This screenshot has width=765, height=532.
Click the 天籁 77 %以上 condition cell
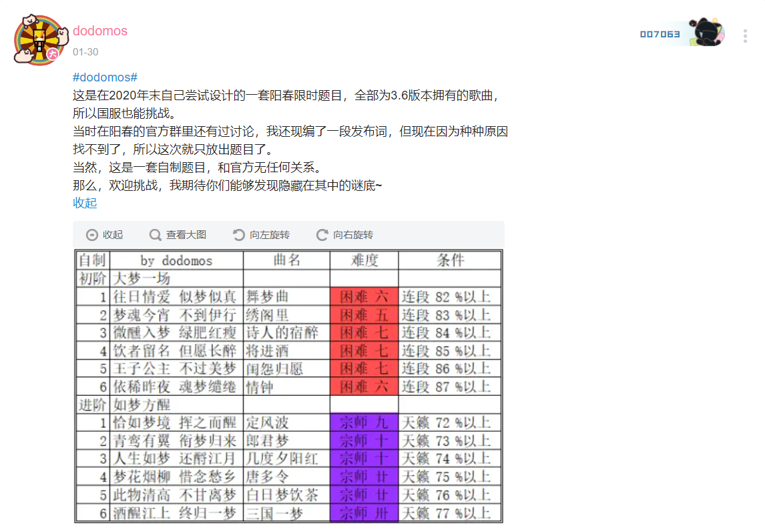click(450, 513)
